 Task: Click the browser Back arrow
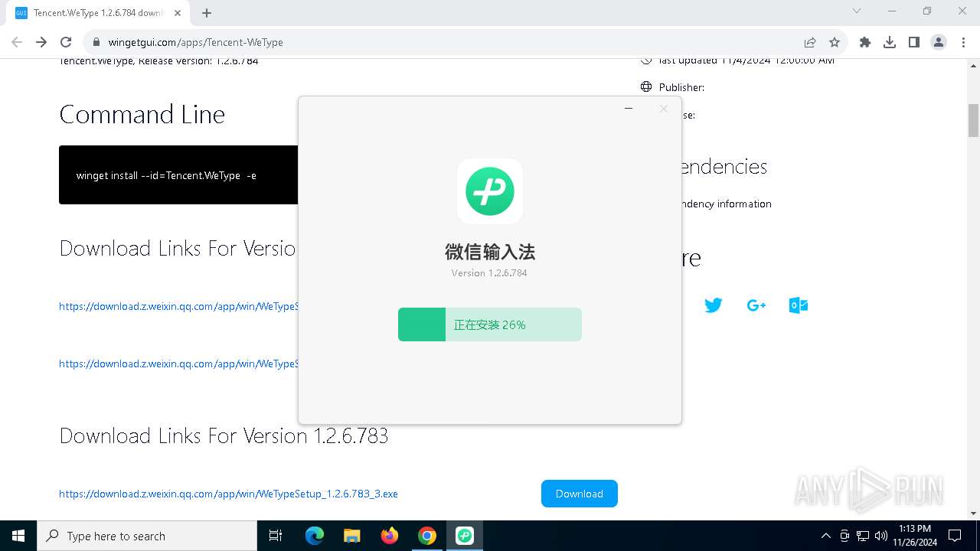(17, 42)
